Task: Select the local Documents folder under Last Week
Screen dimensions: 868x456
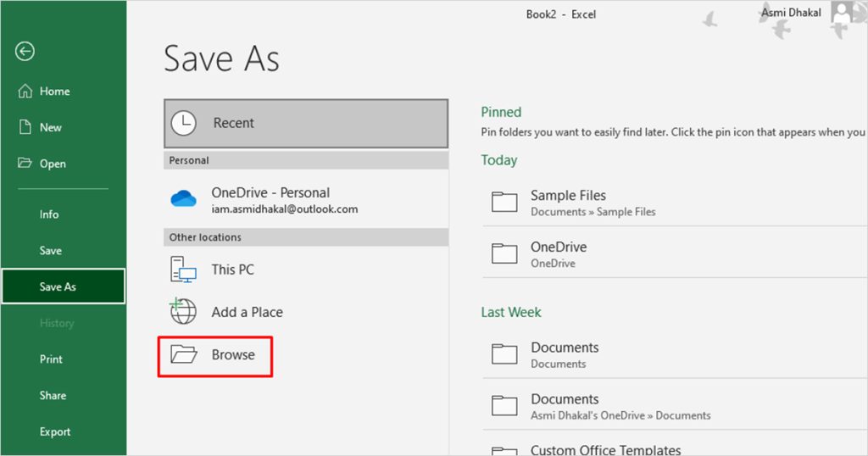Action: pos(565,353)
